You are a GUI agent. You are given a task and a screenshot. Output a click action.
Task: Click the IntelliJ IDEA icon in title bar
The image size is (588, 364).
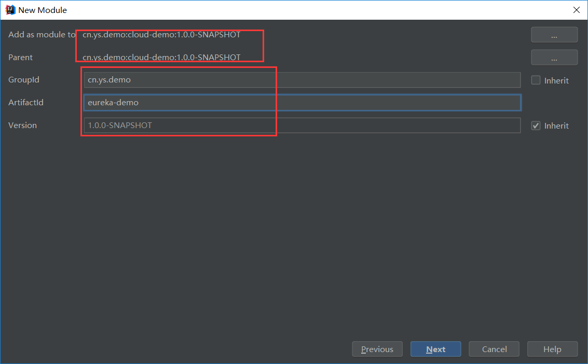10,10
